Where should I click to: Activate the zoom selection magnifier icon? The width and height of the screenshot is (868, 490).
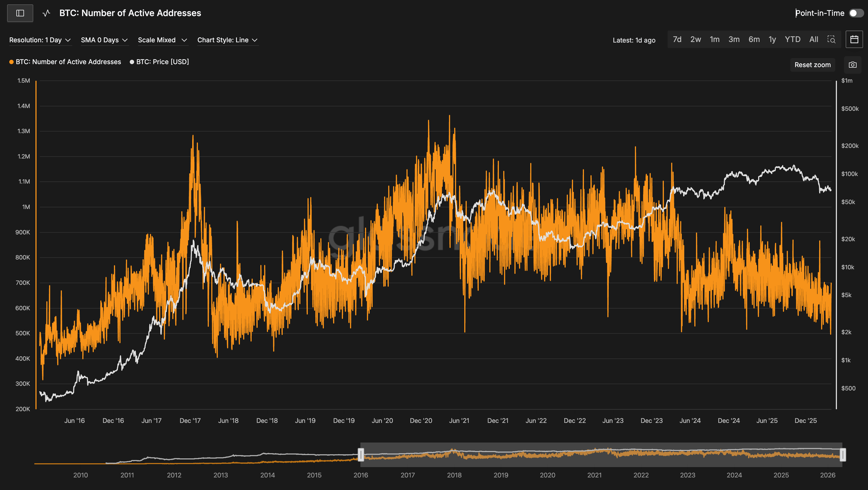pyautogui.click(x=831, y=40)
